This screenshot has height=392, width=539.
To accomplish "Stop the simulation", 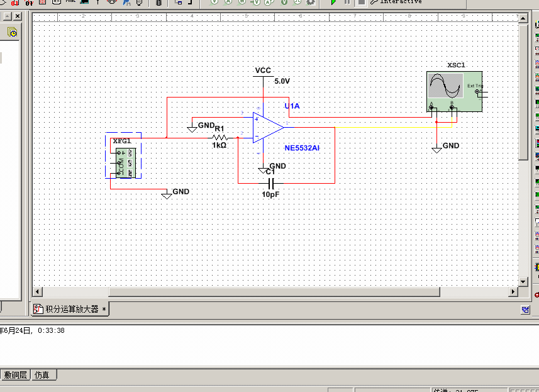I will pos(361,2).
